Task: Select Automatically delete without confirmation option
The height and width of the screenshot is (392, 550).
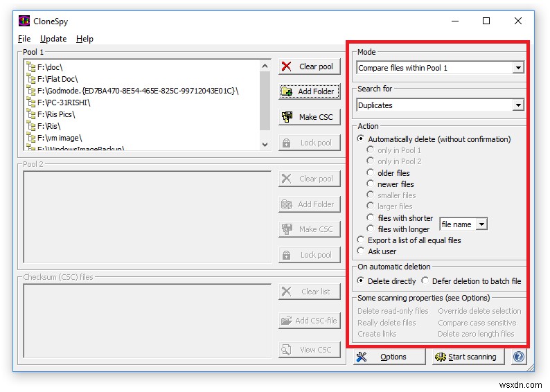Action: (434, 139)
